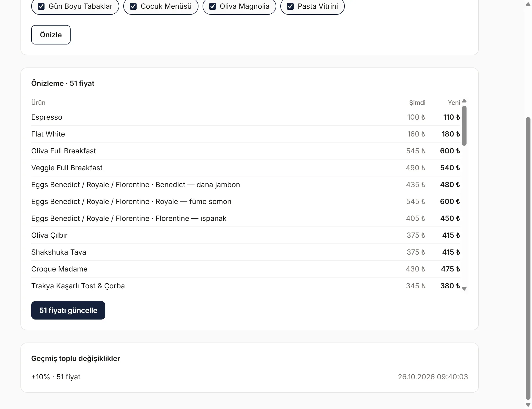Image resolution: width=532 pixels, height=409 pixels.
Task: Click Flat White new price 180 ₺
Action: pyautogui.click(x=451, y=134)
